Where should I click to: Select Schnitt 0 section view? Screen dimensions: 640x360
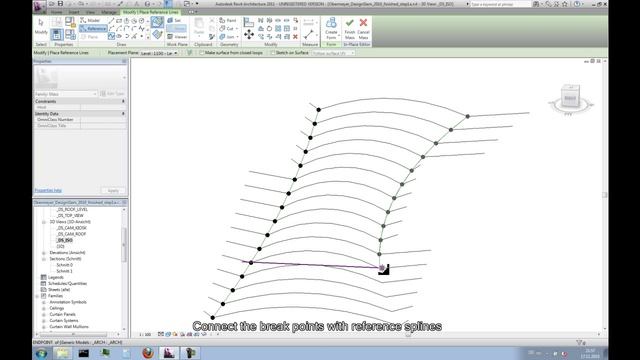point(64,265)
